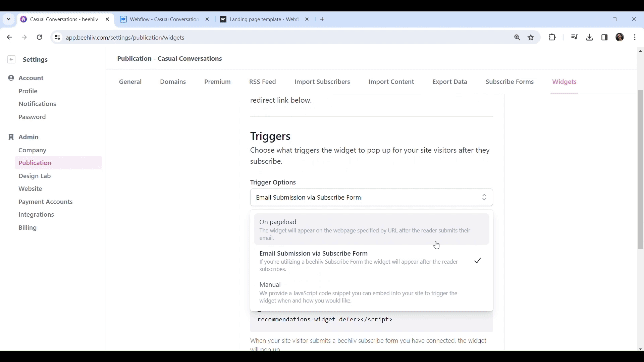Switch to the General tab
This screenshot has width=644, height=362.
[130, 82]
